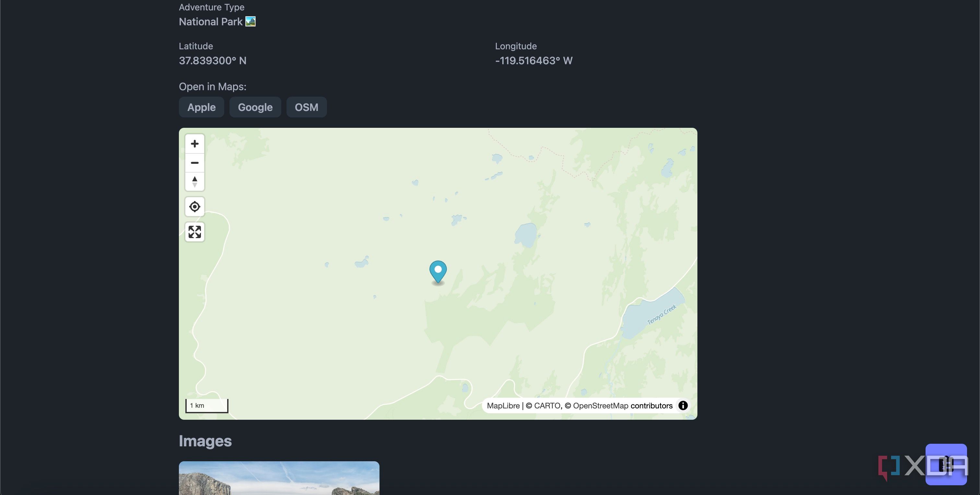Zoom out of the map

[194, 163]
